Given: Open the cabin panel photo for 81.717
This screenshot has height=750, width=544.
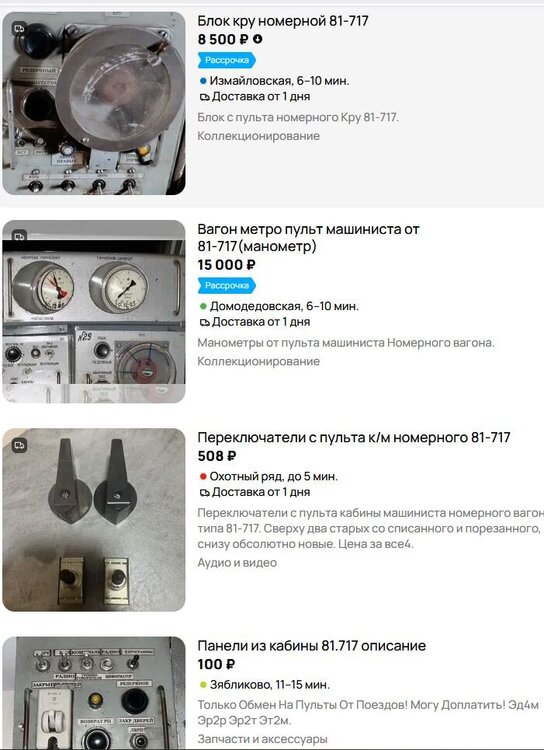Looking at the screenshot, I should [94, 693].
